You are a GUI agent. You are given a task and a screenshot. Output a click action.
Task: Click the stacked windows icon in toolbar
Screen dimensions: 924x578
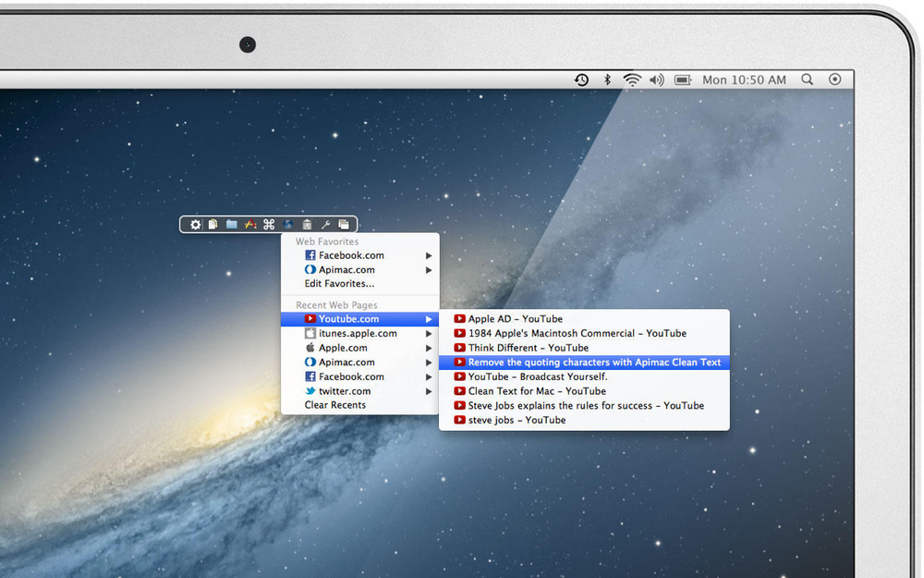[344, 225]
